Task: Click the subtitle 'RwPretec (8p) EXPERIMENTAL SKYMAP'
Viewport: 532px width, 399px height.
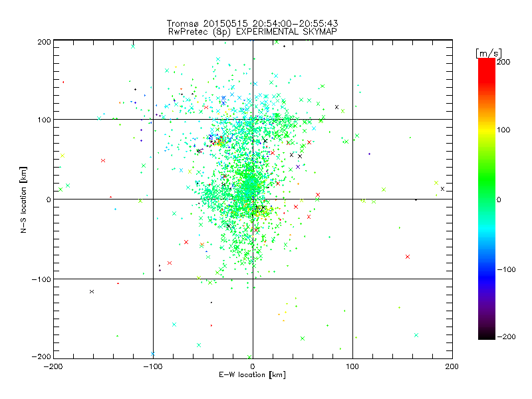Action: click(253, 31)
